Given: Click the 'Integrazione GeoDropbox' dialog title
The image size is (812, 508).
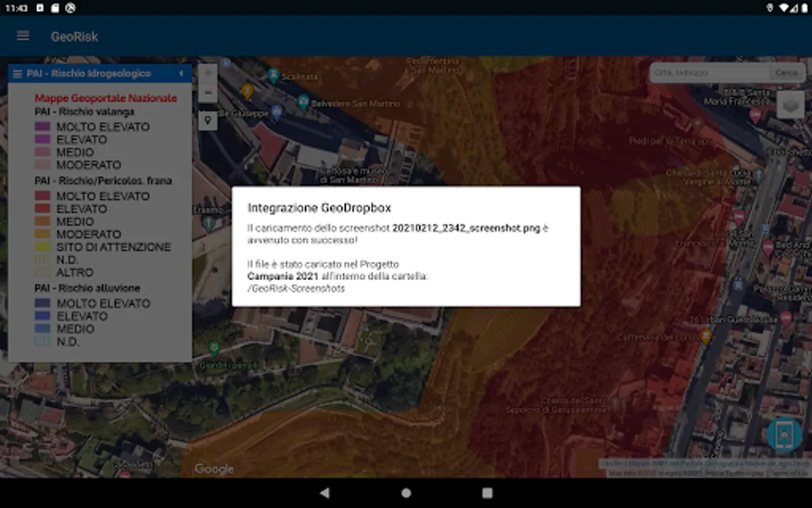Looking at the screenshot, I should tap(319, 208).
